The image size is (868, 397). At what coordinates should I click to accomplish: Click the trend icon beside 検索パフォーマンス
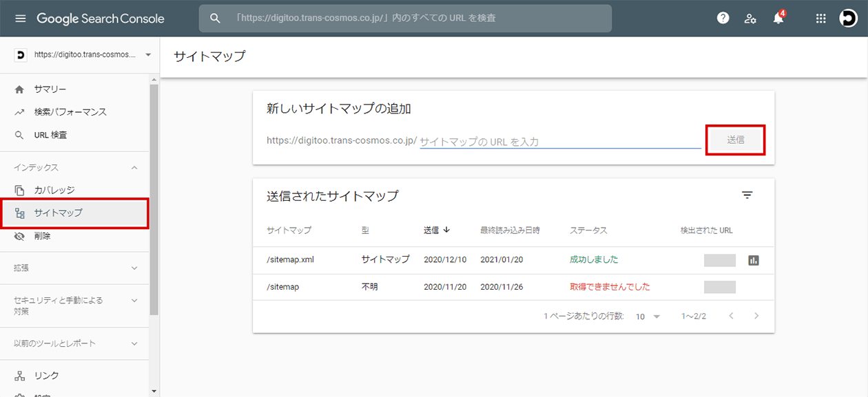click(x=19, y=112)
